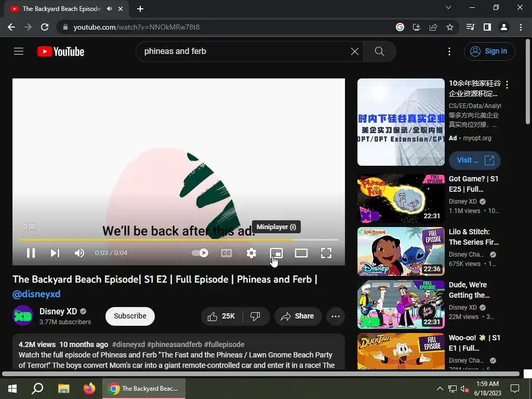
Task: Click the Visit button on ad
Action: pyautogui.click(x=475, y=160)
